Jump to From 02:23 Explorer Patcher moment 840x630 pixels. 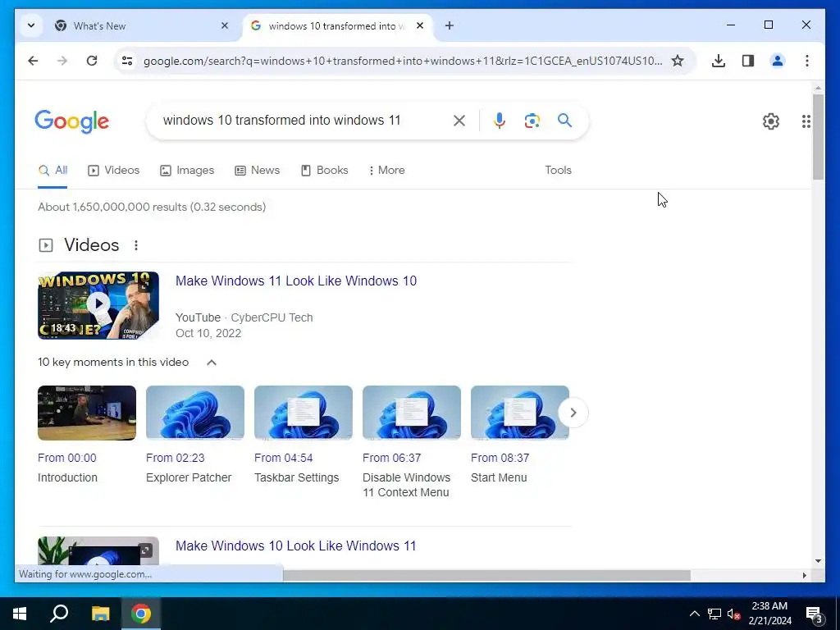pos(176,458)
